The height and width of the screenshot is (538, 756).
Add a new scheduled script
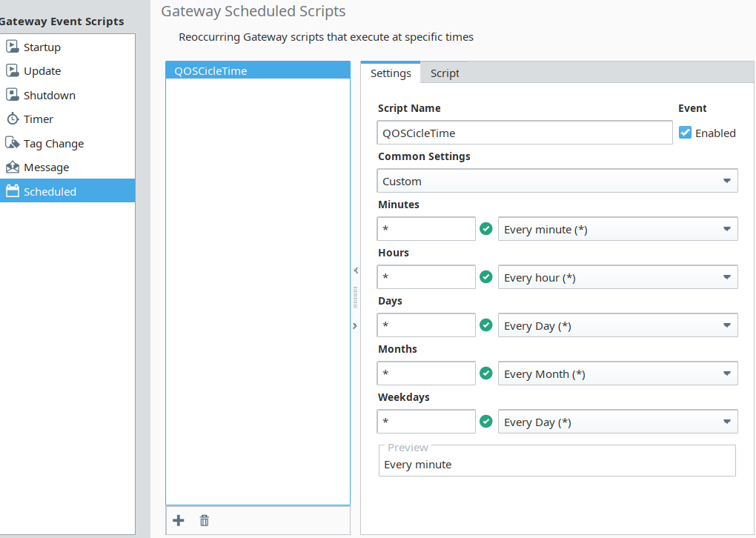coord(179,520)
